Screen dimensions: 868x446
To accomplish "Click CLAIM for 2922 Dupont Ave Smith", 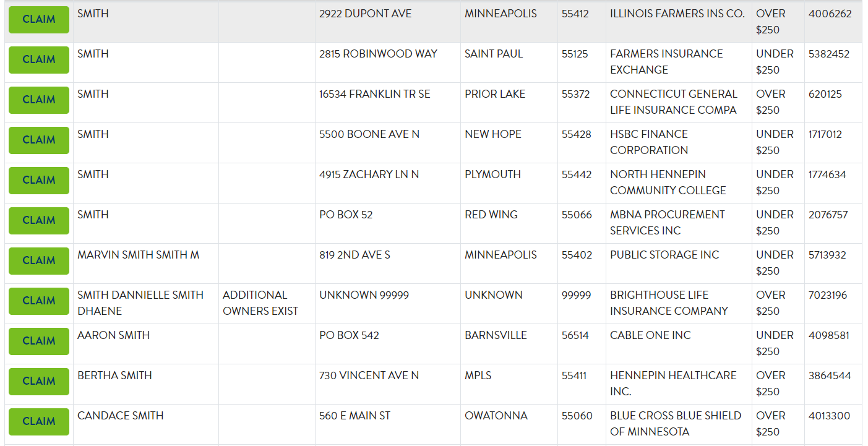I will [38, 20].
